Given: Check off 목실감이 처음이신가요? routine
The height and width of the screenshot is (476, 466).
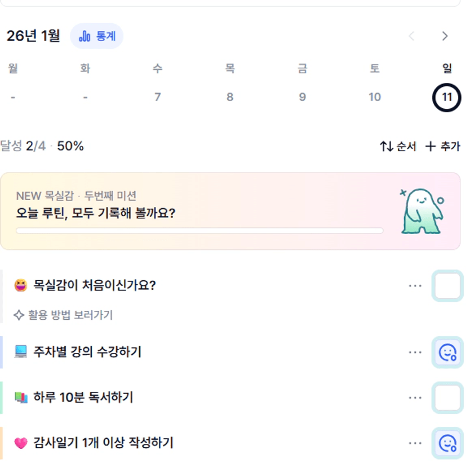Looking at the screenshot, I should 447,285.
